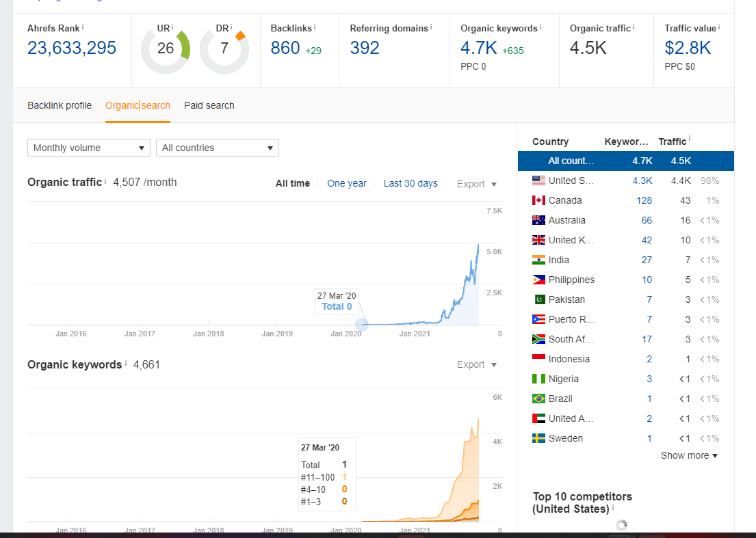Switch to the Paid search tab

coord(209,105)
